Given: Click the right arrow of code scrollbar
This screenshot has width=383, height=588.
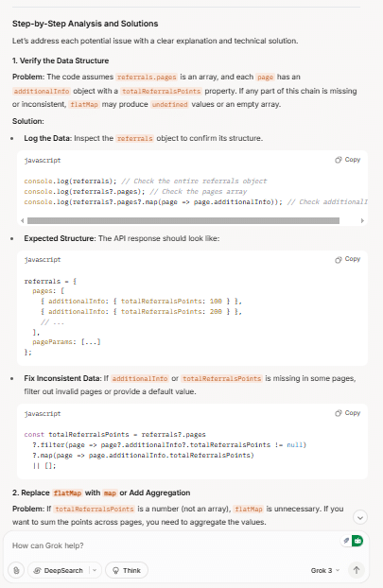Looking at the screenshot, I should coord(362,220).
